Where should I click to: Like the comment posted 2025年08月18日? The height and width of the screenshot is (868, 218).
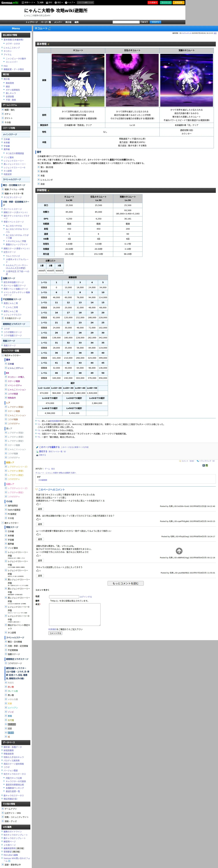coord(38,519)
